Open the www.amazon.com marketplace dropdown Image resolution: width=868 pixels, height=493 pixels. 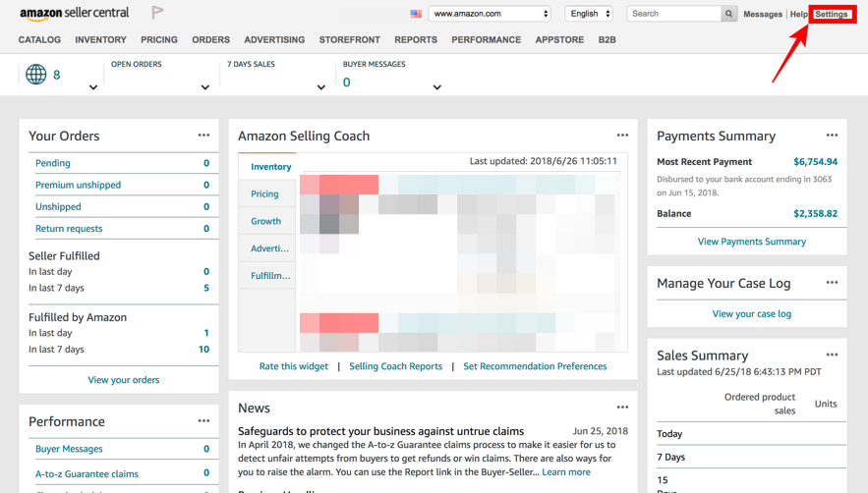490,14
